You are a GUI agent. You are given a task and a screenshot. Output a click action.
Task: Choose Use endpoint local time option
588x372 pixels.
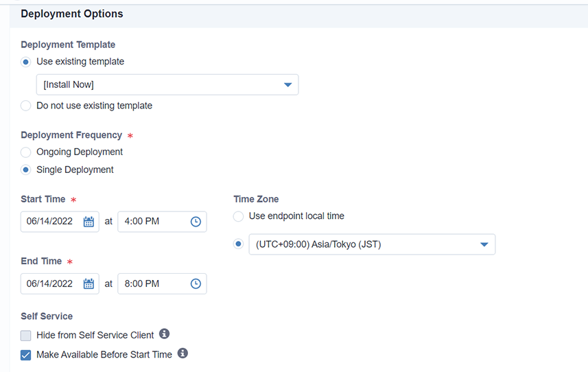[239, 216]
